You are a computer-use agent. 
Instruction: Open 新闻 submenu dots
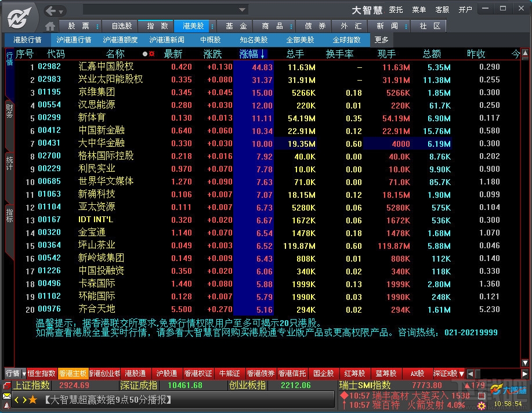pos(406,26)
